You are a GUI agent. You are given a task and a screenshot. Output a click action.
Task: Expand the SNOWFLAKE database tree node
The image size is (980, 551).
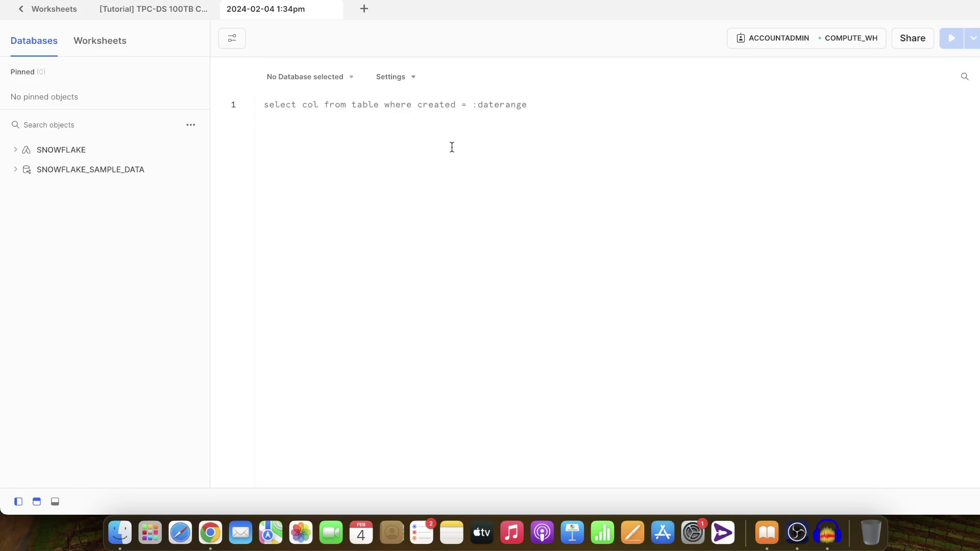point(15,149)
